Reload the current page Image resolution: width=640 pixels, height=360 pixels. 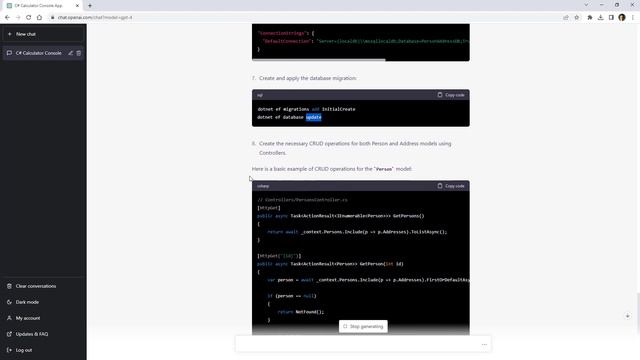tap(29, 18)
